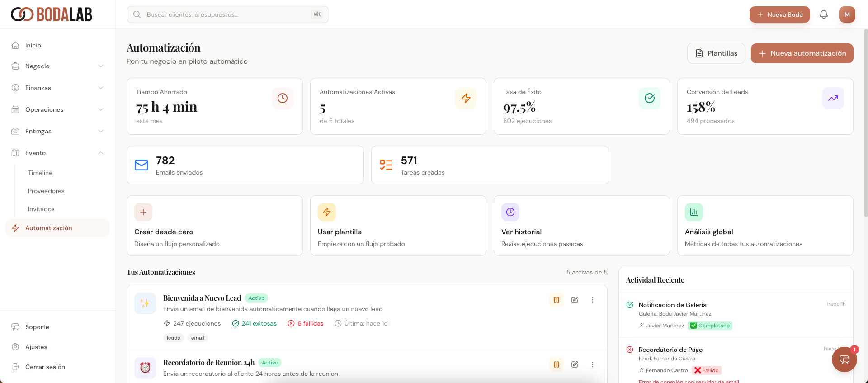Go to Proveedores in sidebar
Screen dimensions: 868x383
click(46, 191)
